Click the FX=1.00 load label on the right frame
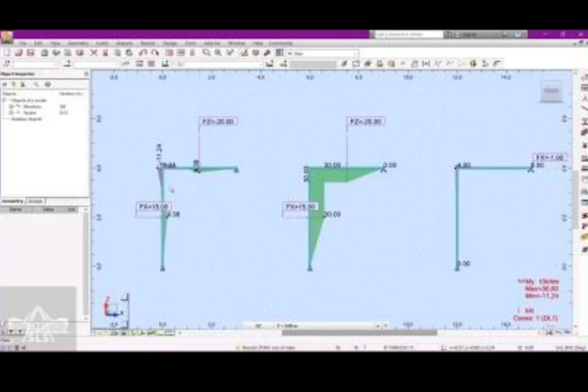588x392 pixels. click(x=550, y=158)
